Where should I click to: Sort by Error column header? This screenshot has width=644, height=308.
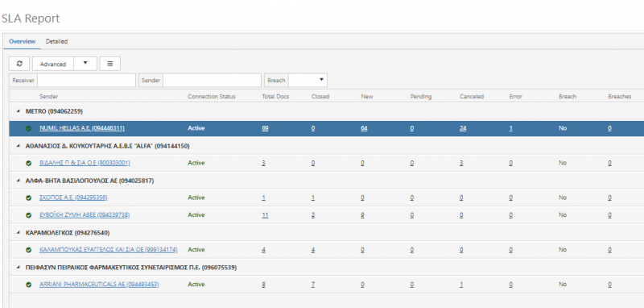pos(515,97)
